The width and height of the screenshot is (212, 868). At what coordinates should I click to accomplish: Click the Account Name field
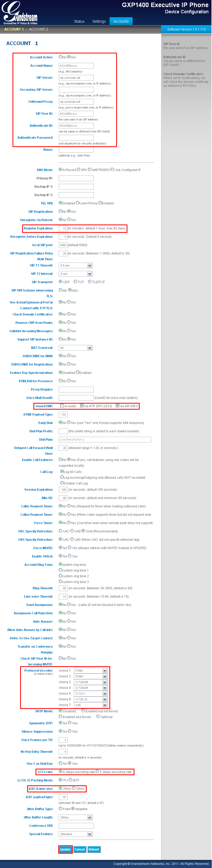point(76,66)
